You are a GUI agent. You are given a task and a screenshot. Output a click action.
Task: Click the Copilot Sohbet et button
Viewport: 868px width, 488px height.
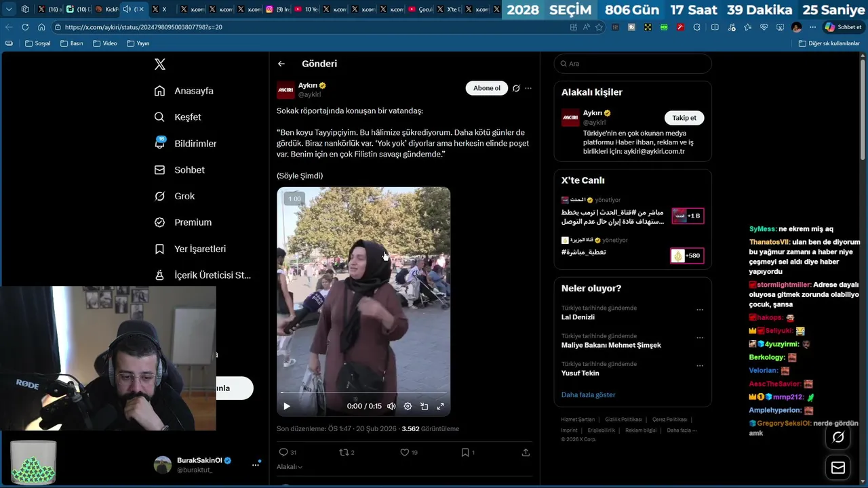pos(844,27)
